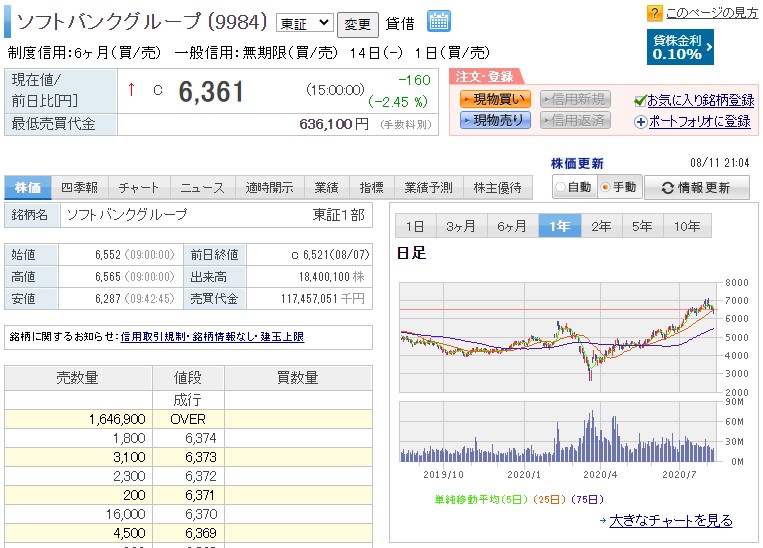Click the 6,371 price row
Screen dimensions: 763x548
[x=188, y=495]
